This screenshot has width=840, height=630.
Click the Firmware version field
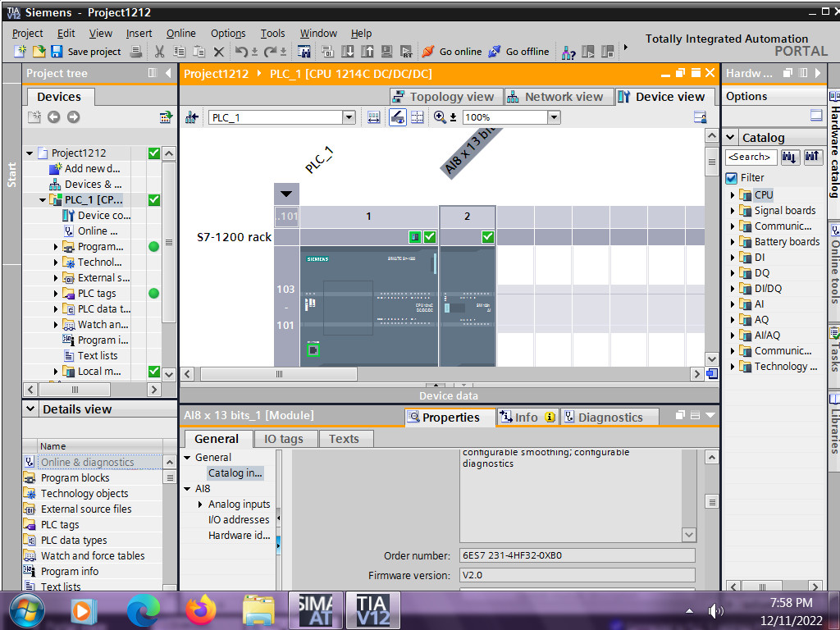tap(577, 575)
